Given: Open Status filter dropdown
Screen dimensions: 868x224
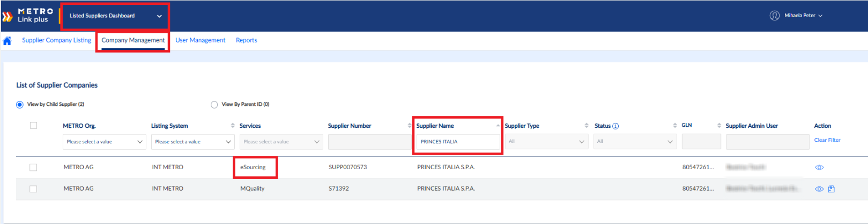Looking at the screenshot, I should pyautogui.click(x=635, y=142).
